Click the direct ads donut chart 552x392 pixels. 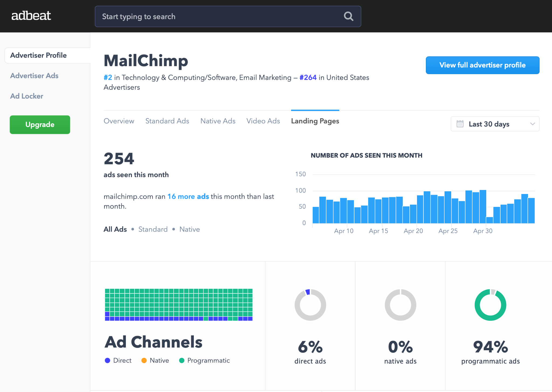pos(310,305)
